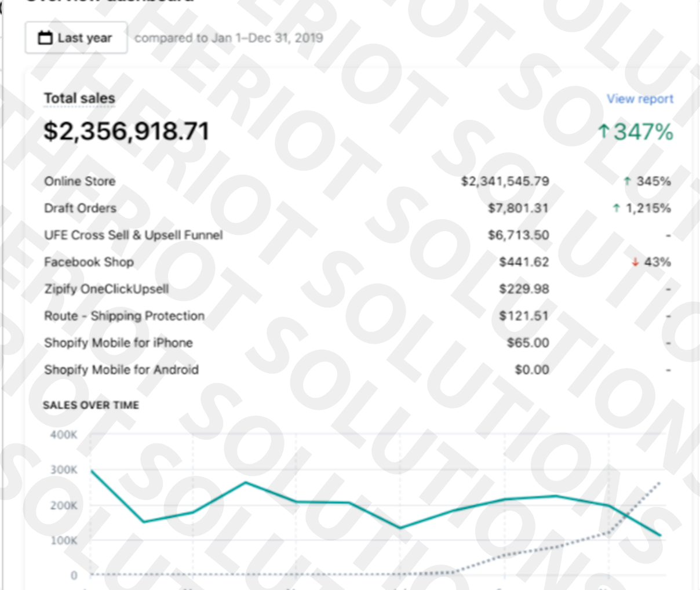Image resolution: width=700 pixels, height=590 pixels.
Task: Click the red down arrow beside 43%
Action: [x=635, y=262]
